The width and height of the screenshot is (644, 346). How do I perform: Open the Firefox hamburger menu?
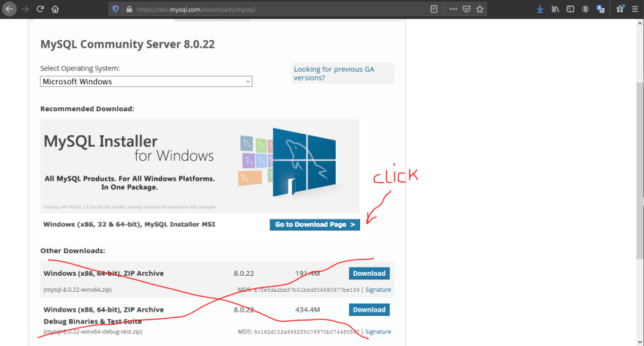634,9
